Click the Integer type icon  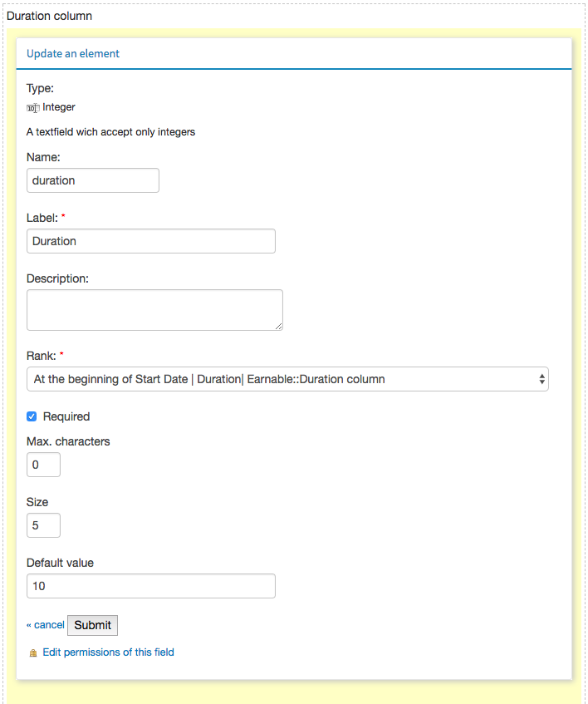pos(32,108)
